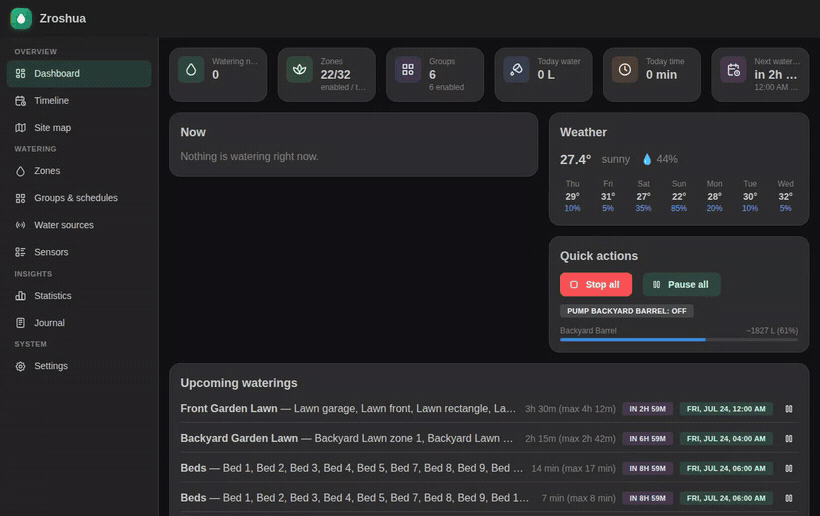Navigate to Groups & schedules
Screen dimensions: 820x516
(79, 198)
